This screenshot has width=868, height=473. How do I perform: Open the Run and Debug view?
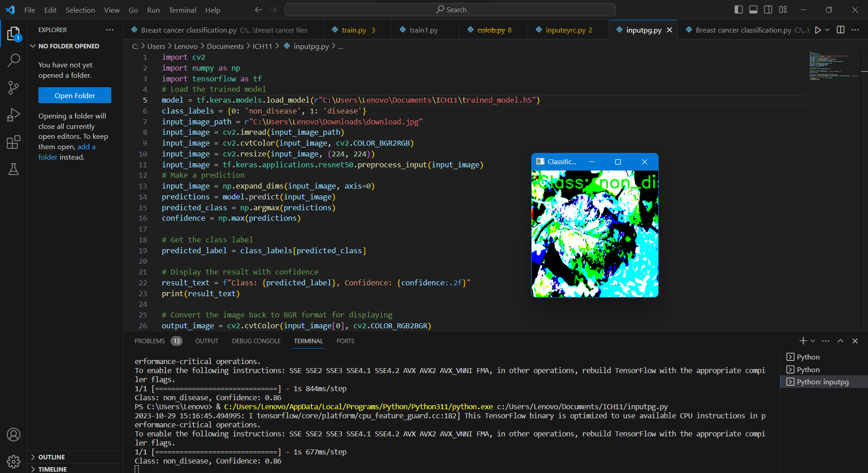tap(14, 115)
